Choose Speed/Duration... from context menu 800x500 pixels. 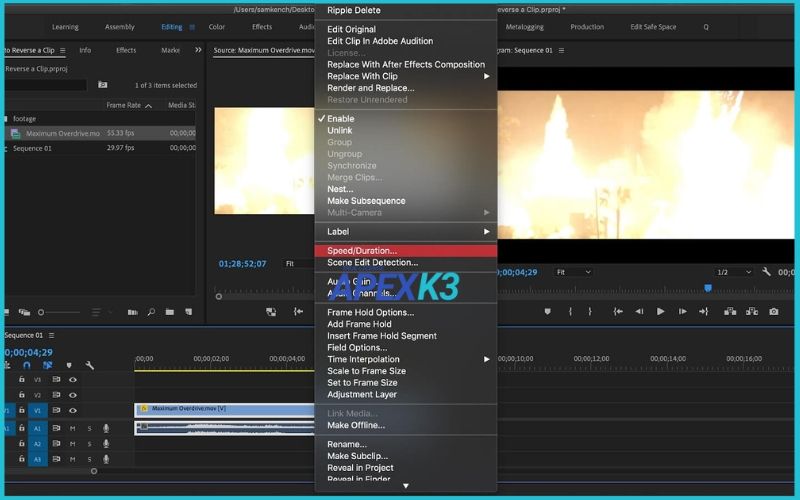point(362,251)
